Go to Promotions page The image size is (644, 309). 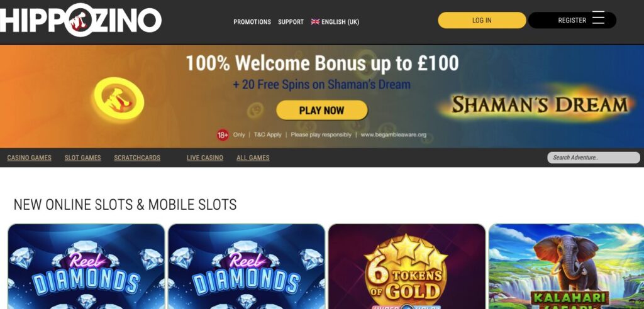point(252,22)
